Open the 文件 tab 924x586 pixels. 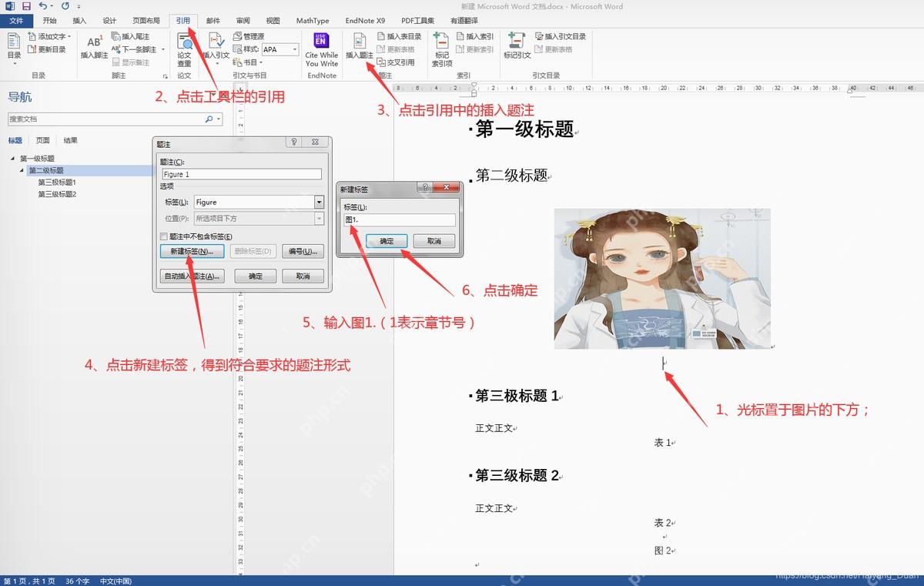click(x=15, y=21)
